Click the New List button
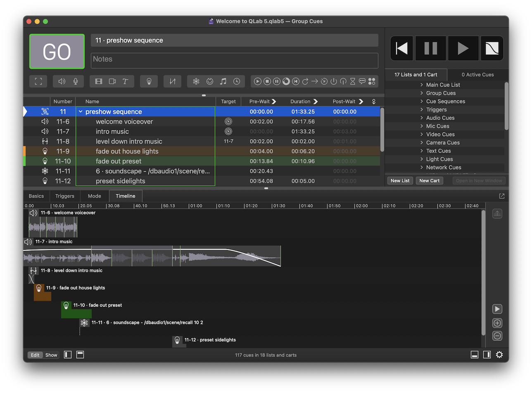The height and width of the screenshot is (393, 532). [400, 180]
